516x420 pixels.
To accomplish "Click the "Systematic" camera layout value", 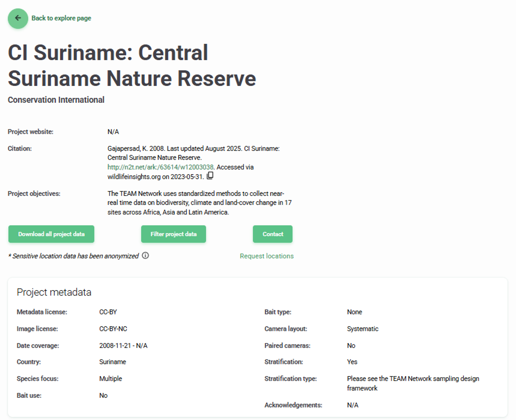I will pyautogui.click(x=363, y=329).
